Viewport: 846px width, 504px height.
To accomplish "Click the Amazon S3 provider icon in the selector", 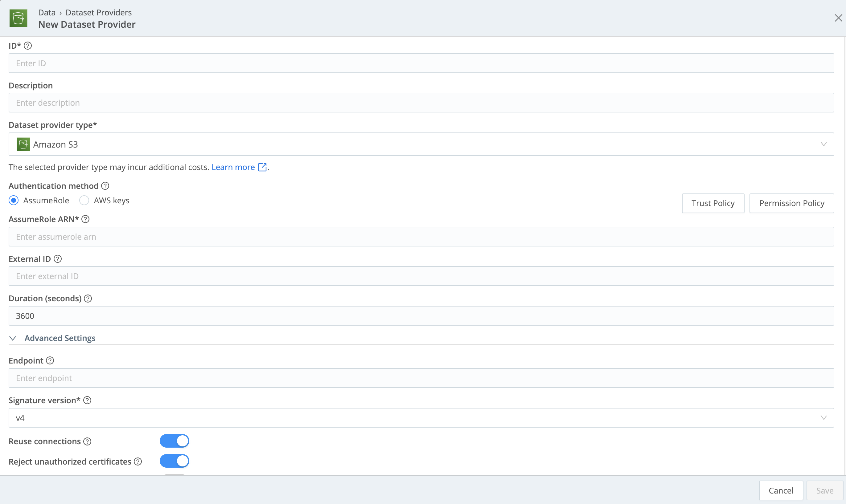I will point(23,144).
